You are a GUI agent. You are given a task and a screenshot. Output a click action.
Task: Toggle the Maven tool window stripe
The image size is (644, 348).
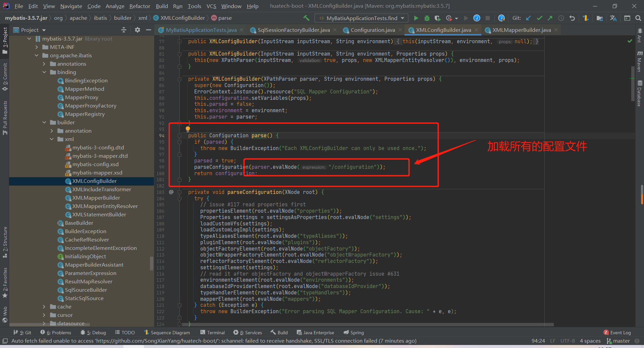coord(639,61)
